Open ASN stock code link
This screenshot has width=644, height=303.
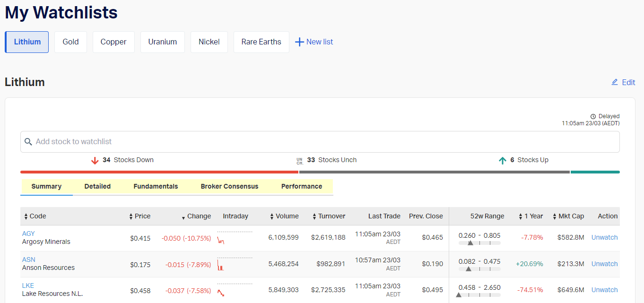(28, 260)
